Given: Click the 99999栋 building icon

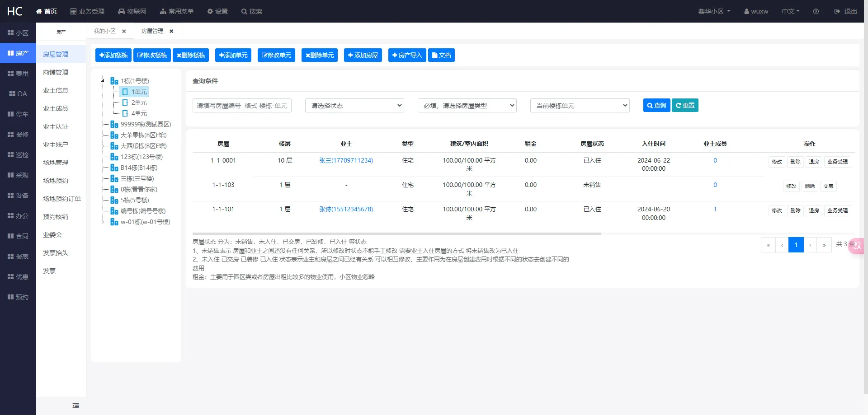Looking at the screenshot, I should (114, 124).
